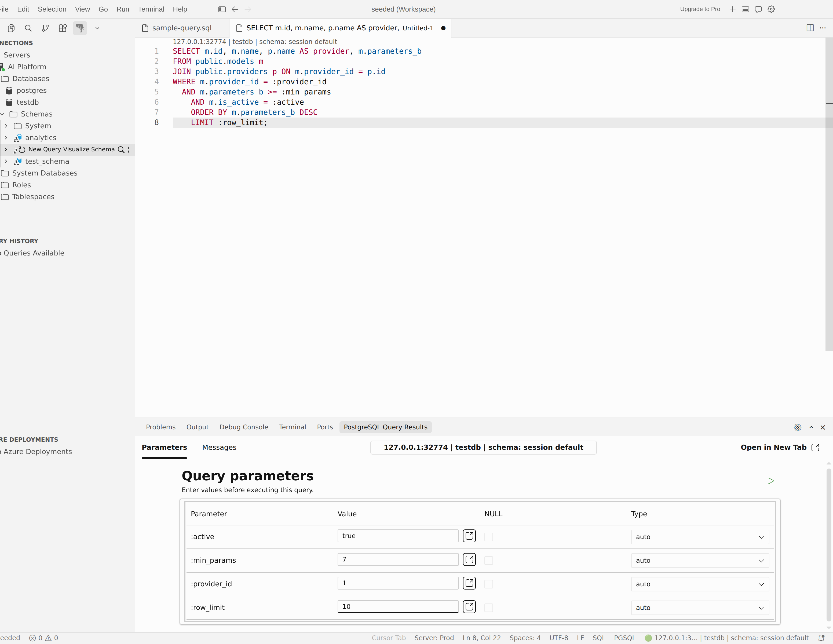Open :row_limit value in expanded editor
Screen dimensions: 833x644
(469, 607)
